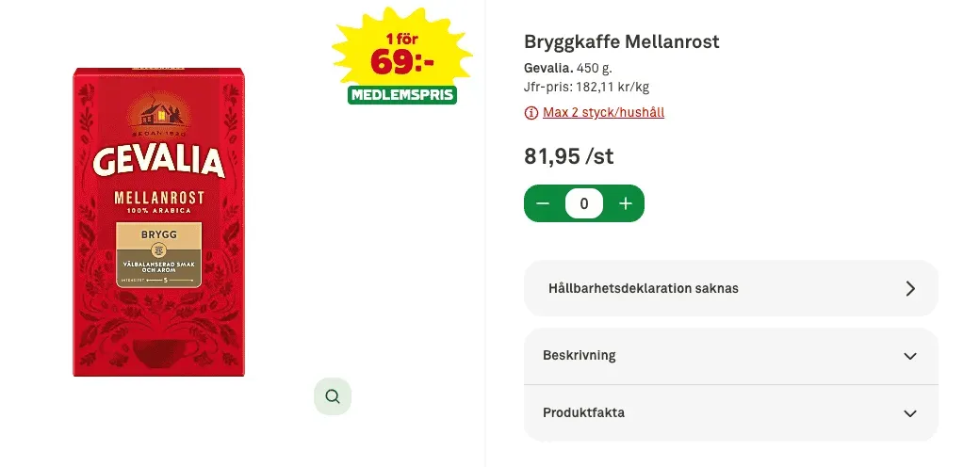Click the Jfr-pris comparison price text
This screenshot has height=467, width=980.
(586, 88)
